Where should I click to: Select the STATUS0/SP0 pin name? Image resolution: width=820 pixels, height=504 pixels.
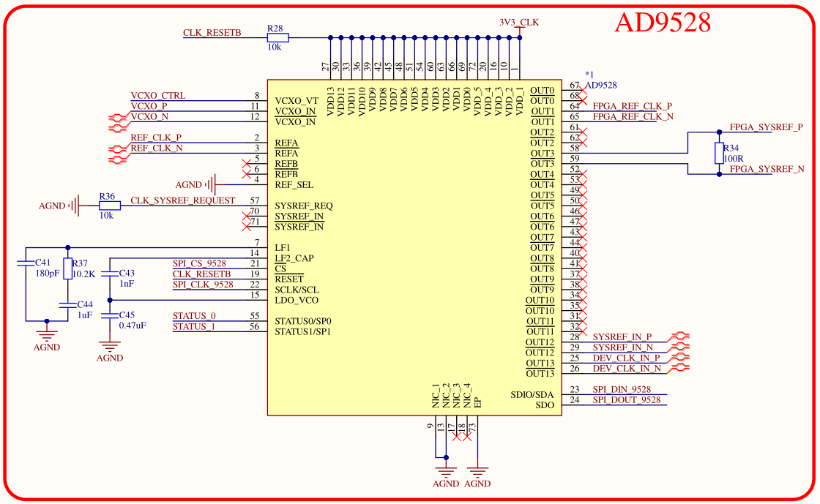(303, 321)
